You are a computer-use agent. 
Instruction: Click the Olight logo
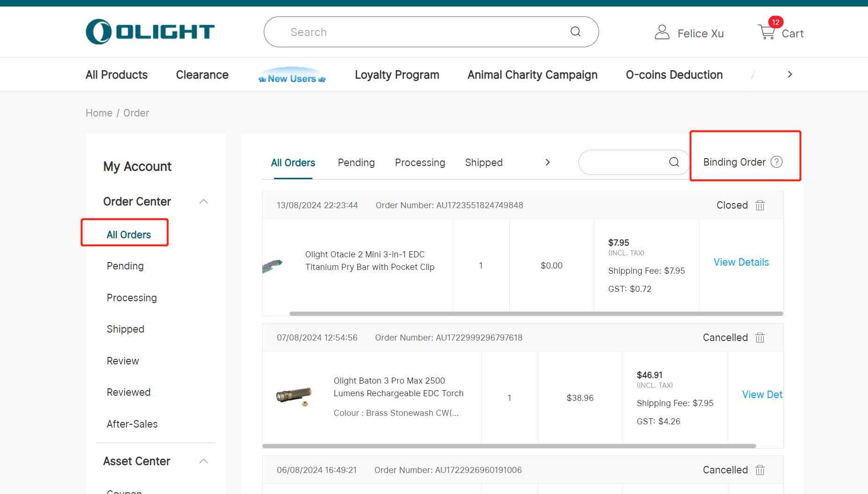point(150,32)
